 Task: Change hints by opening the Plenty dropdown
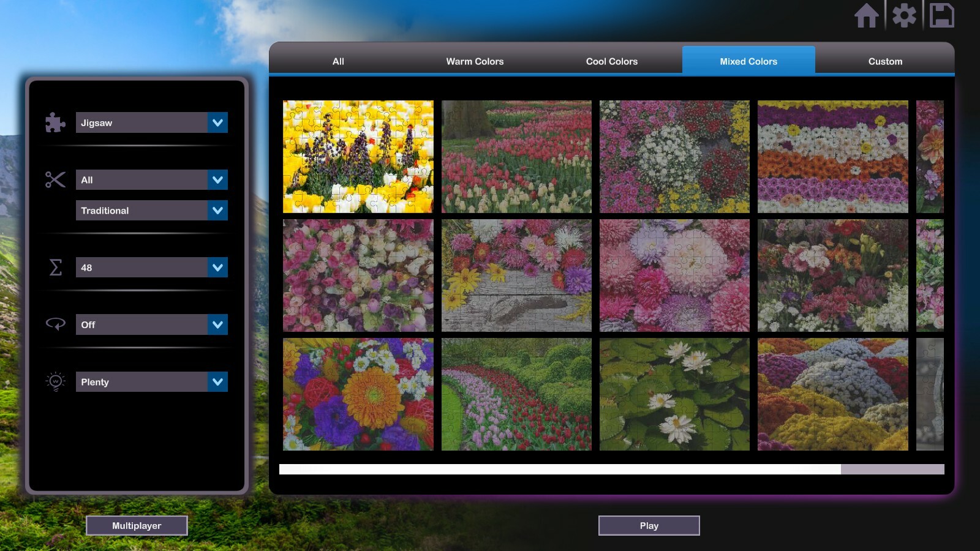click(x=151, y=381)
